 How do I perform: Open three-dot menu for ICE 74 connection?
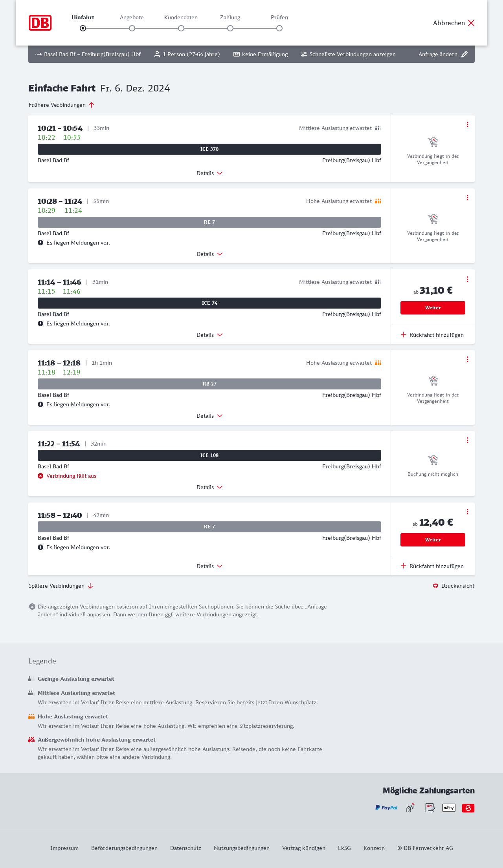pyautogui.click(x=467, y=279)
